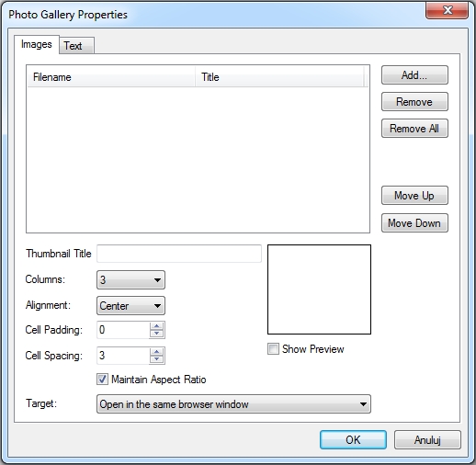Enable the Show Preview checkbox

pyautogui.click(x=273, y=349)
